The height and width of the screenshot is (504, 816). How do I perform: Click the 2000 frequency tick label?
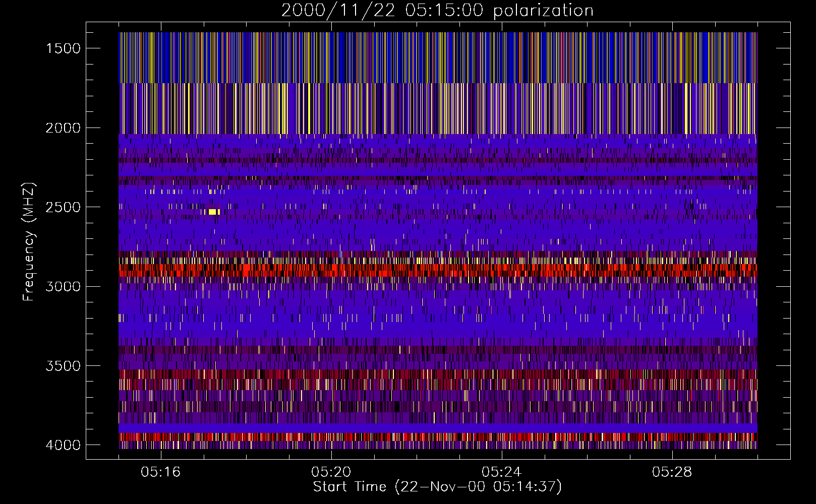[x=63, y=128]
